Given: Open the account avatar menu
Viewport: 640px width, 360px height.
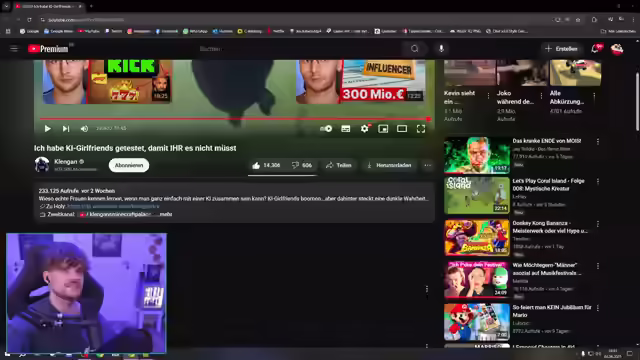Looking at the screenshot, I should (617, 49).
